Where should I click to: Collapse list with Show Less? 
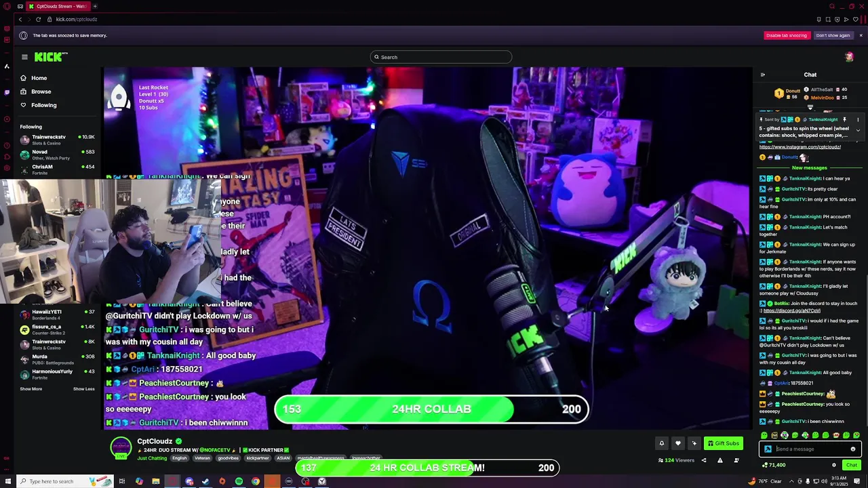click(83, 389)
